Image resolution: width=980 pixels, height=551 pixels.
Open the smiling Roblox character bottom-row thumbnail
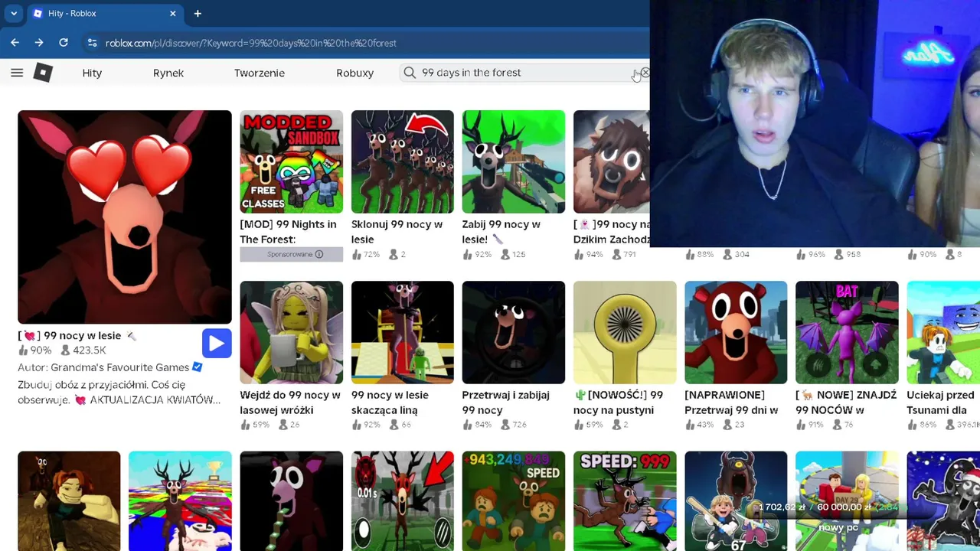69,501
